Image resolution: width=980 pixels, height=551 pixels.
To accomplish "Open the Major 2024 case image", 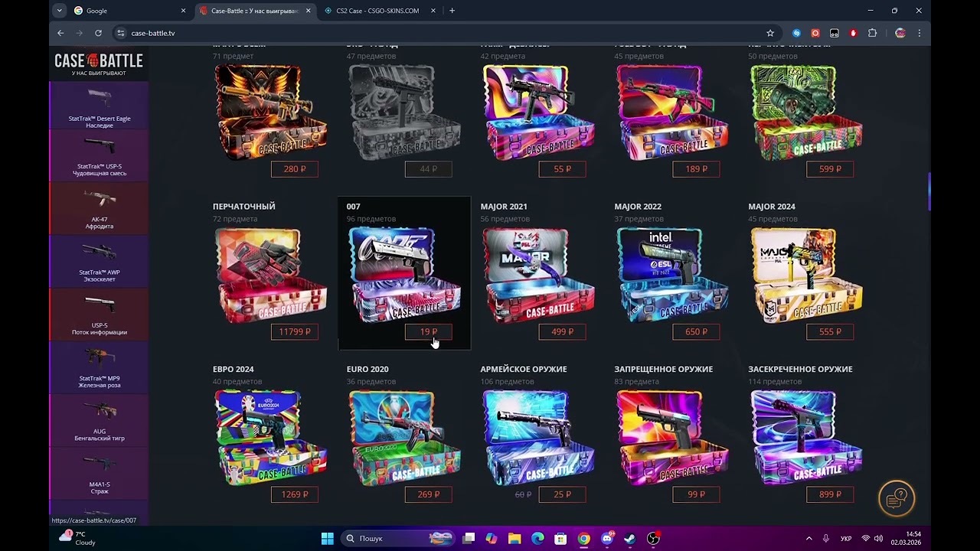I will (806, 275).
